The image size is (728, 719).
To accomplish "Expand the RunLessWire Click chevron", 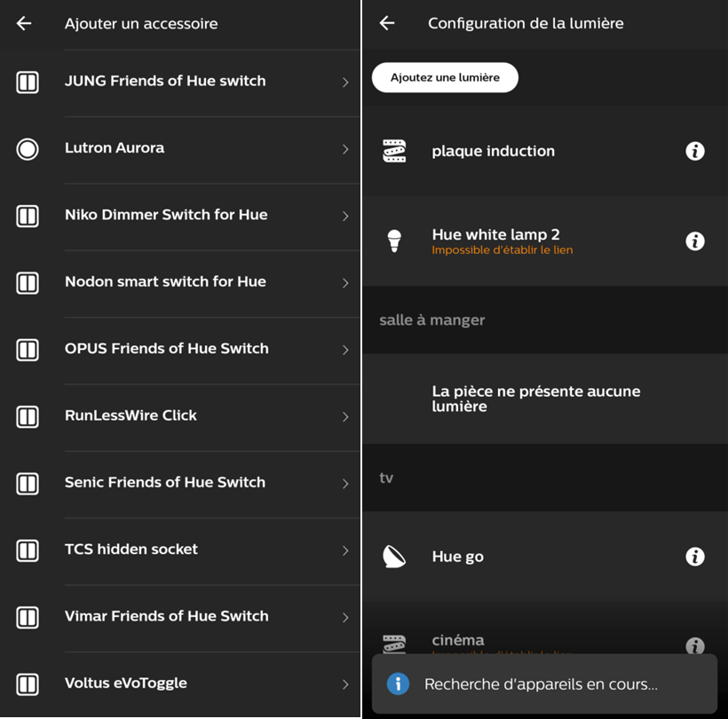I will pos(345,417).
